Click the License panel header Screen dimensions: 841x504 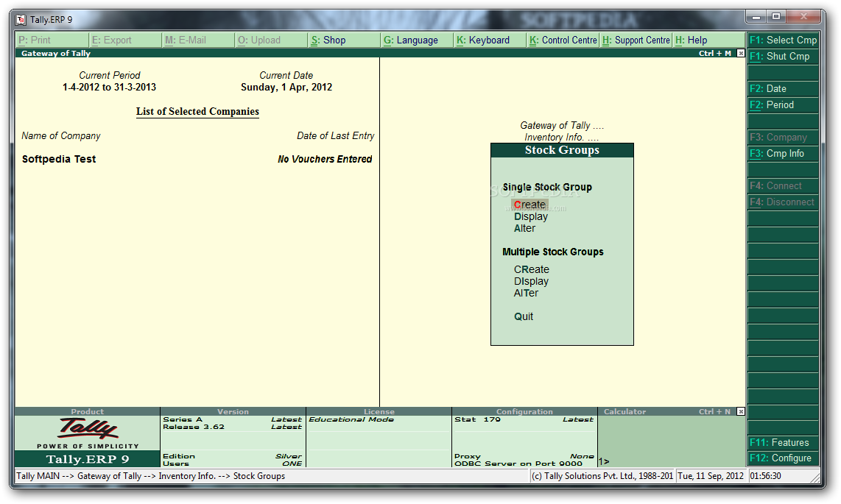point(379,411)
